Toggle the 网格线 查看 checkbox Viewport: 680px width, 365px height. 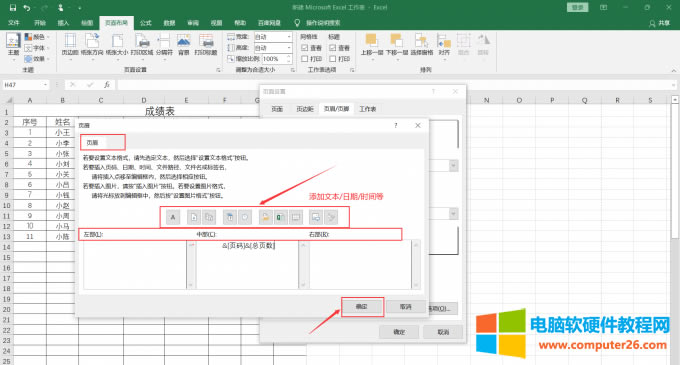304,48
